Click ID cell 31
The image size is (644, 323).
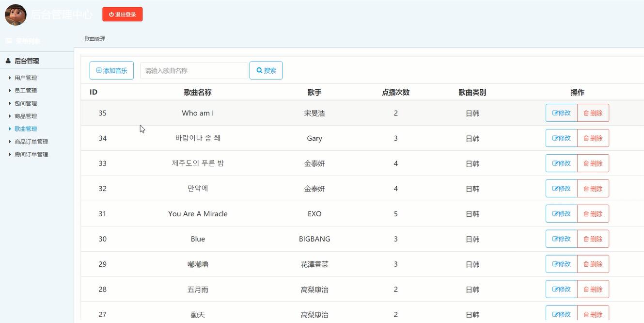point(102,214)
